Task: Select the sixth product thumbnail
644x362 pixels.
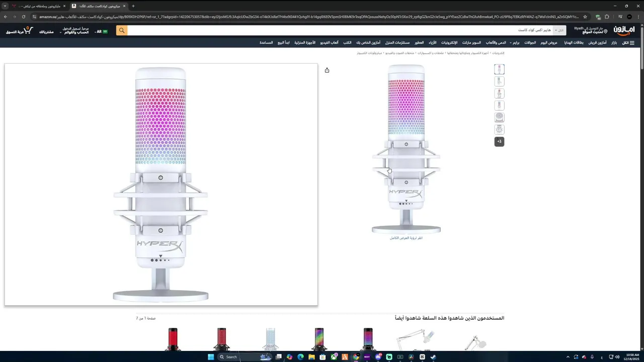Action: 499,130
